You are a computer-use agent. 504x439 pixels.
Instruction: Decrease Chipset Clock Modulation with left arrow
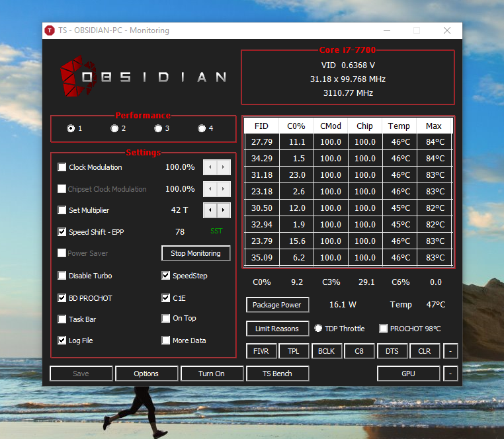tap(210, 188)
